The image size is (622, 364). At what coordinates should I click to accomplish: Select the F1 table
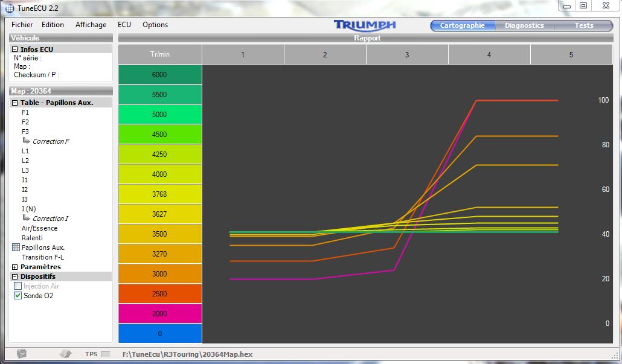click(25, 112)
